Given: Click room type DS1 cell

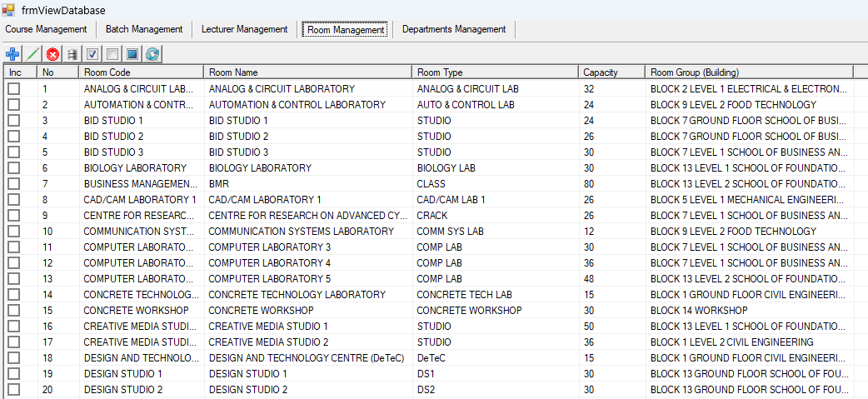Looking at the screenshot, I should 426,373.
